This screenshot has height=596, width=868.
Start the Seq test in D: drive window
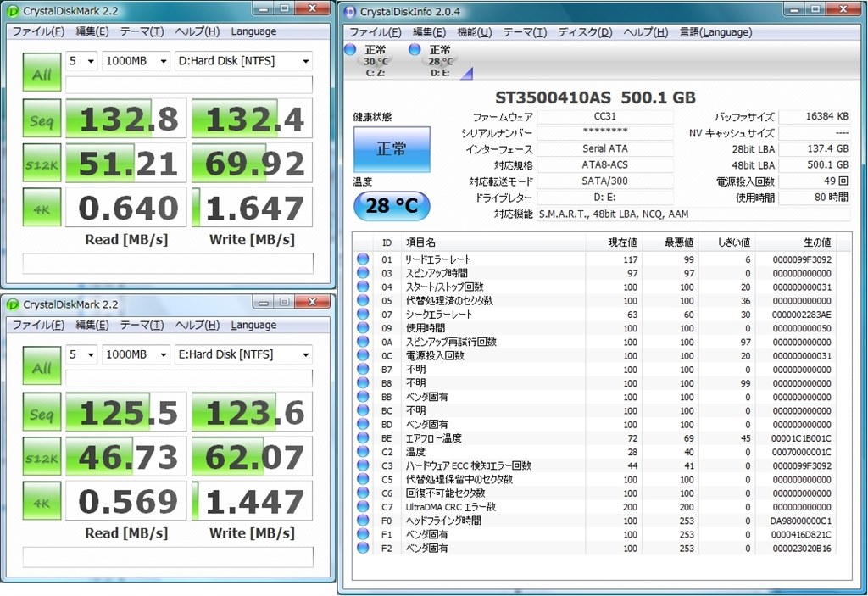coord(42,119)
